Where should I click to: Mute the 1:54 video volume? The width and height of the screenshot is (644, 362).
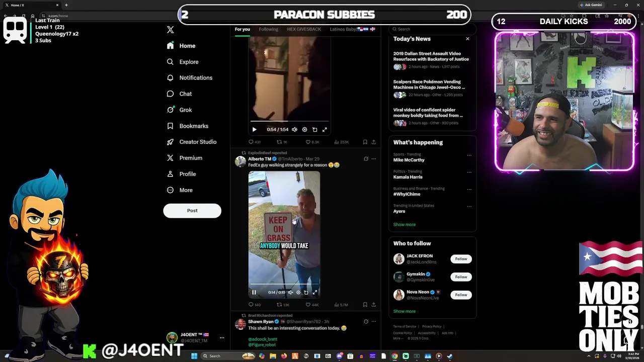[294, 130]
